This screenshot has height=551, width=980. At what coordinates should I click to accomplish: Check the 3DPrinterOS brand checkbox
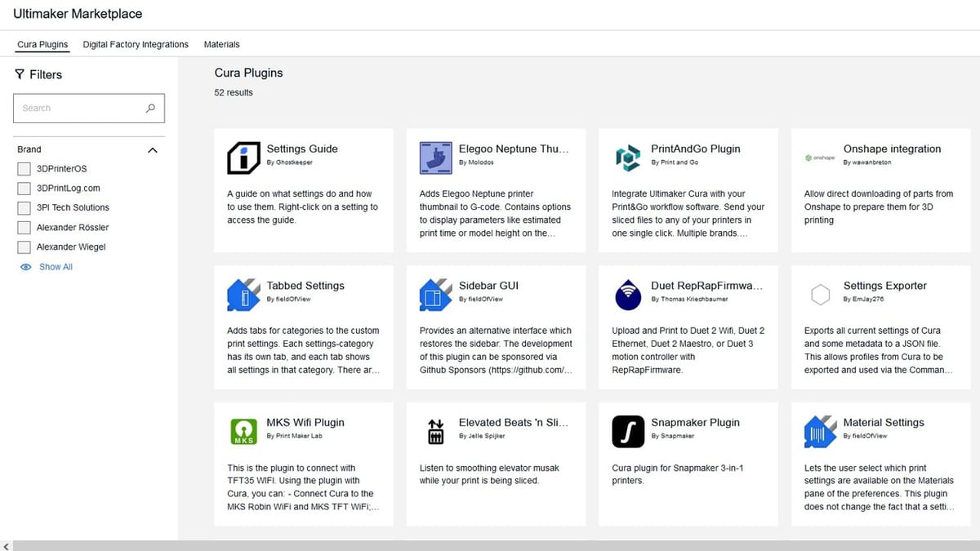pyautogui.click(x=24, y=169)
